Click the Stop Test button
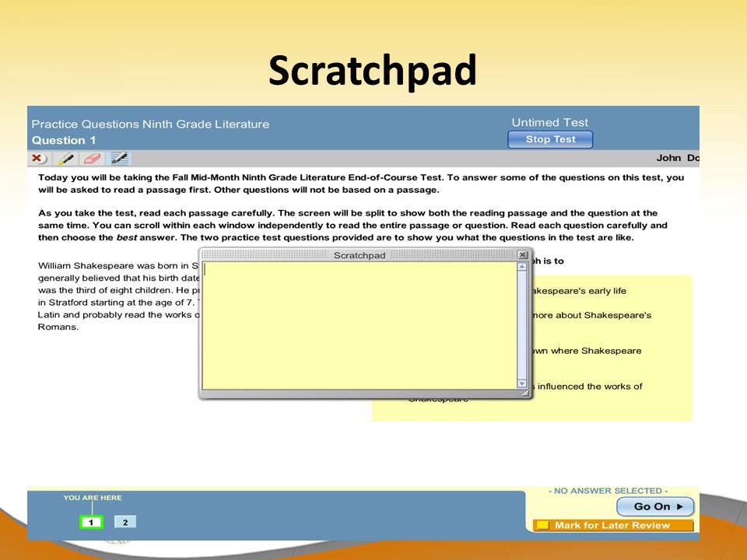 [550, 139]
